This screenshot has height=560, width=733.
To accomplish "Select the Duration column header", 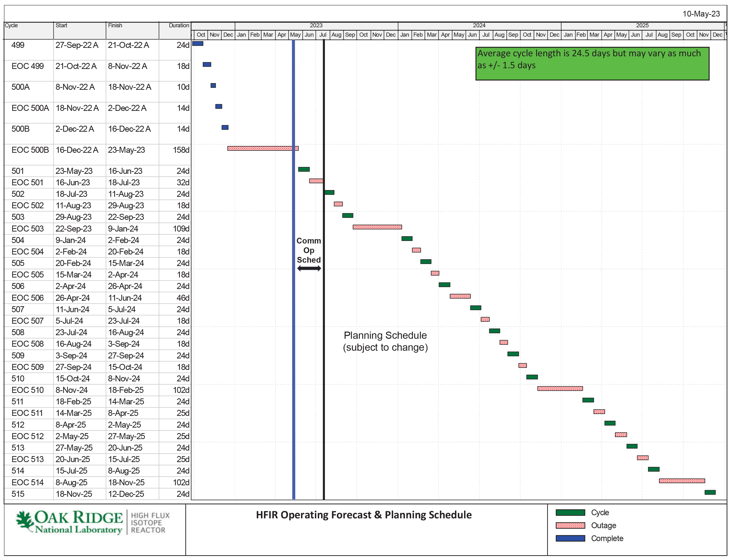I will click(x=179, y=26).
